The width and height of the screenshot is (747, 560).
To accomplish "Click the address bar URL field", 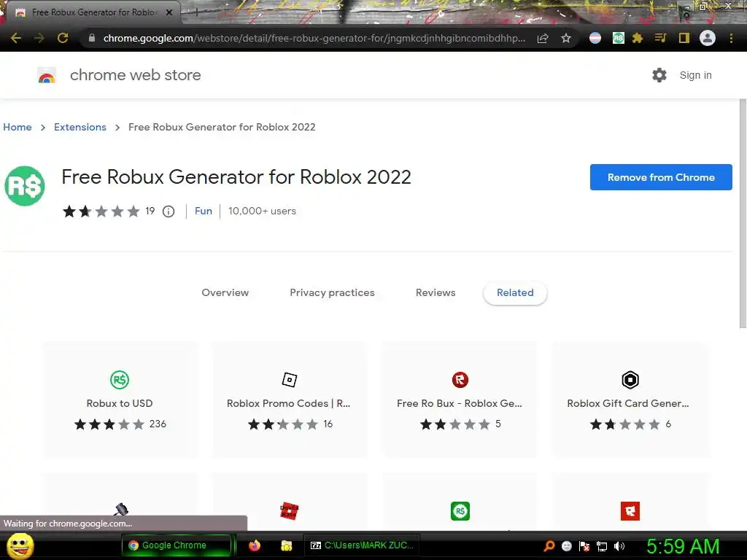I will [x=314, y=38].
